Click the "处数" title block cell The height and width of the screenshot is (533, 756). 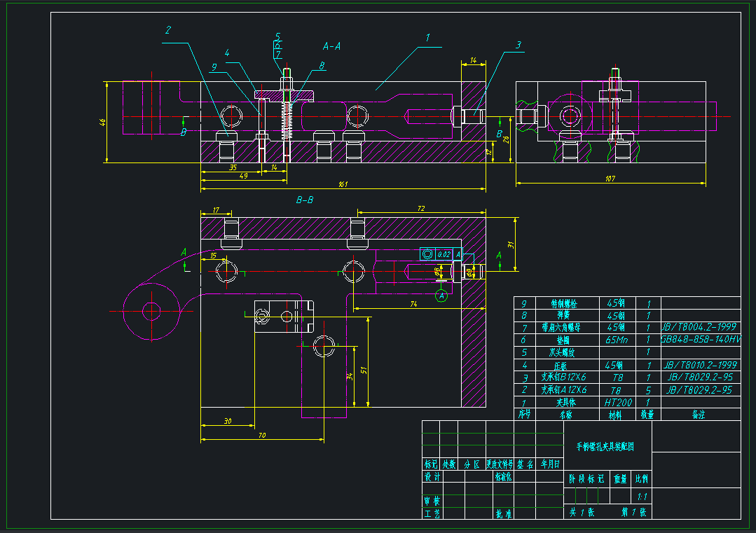point(449,464)
